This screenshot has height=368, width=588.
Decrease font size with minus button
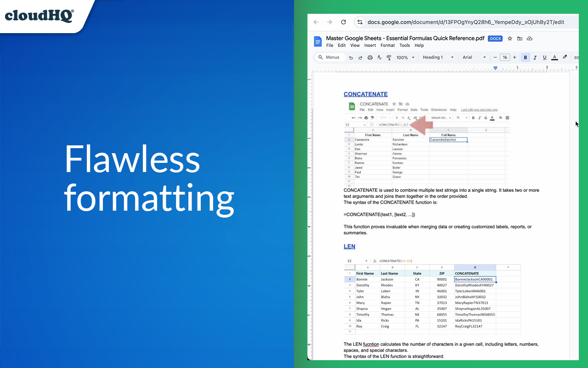495,57
